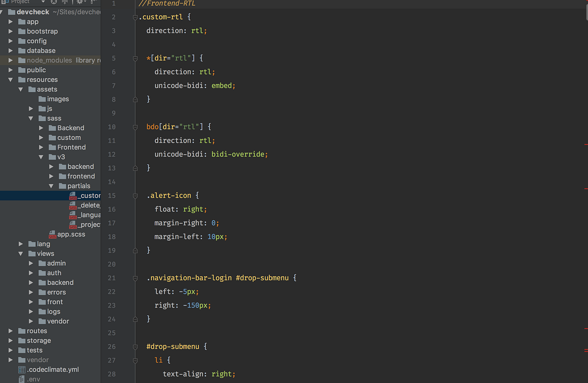
Task: Expand the Backend sass folder
Action: [42, 128]
